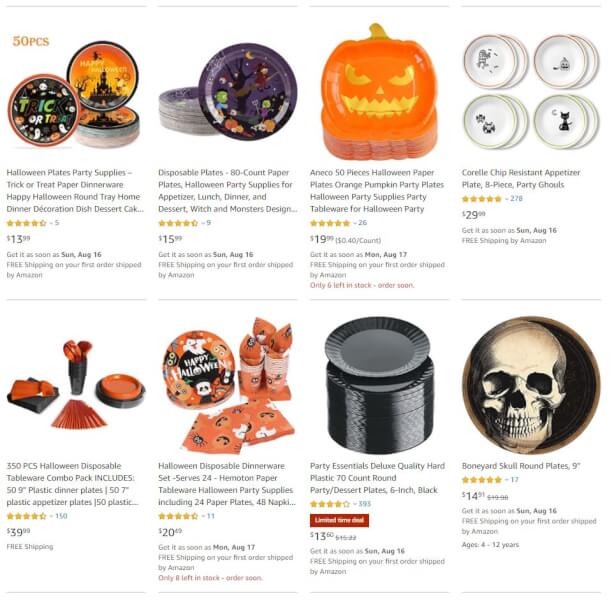The image size is (614, 600).
Task: Click the $29.99 price of Corelle plates
Action: (473, 215)
